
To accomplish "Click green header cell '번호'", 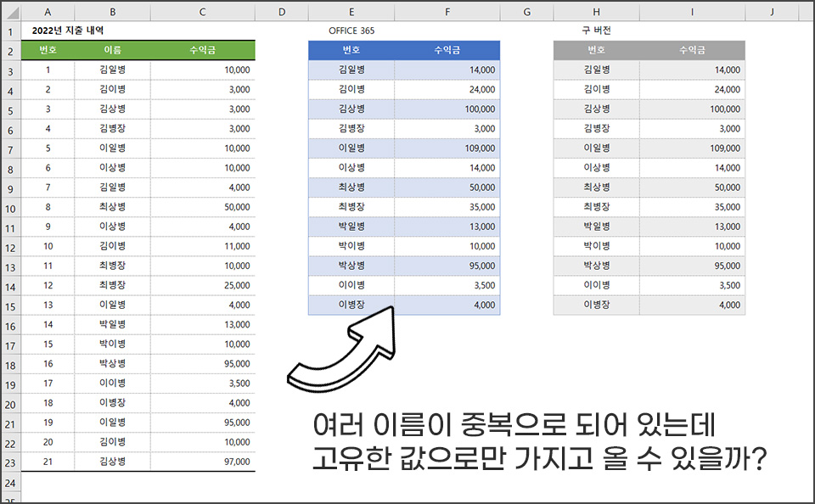I will coord(48,50).
